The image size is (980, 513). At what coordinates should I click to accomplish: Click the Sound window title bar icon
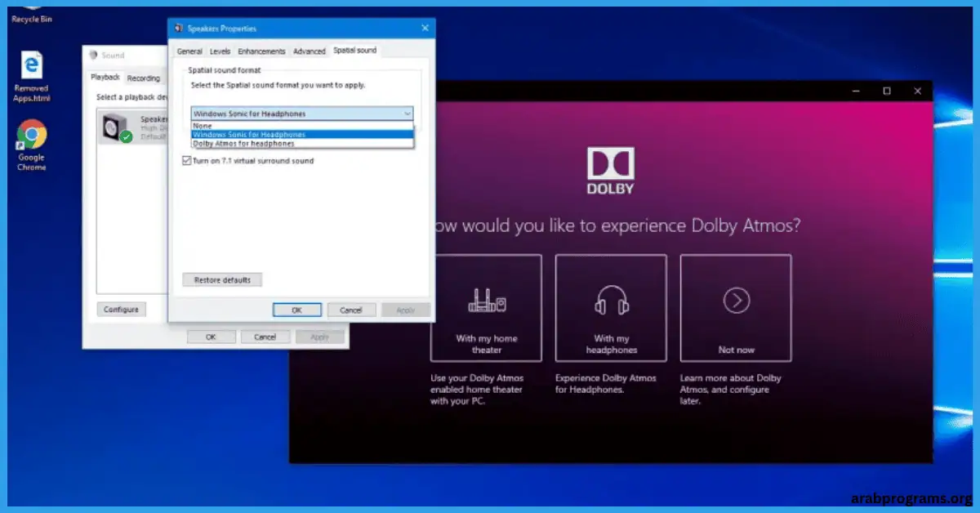click(94, 56)
